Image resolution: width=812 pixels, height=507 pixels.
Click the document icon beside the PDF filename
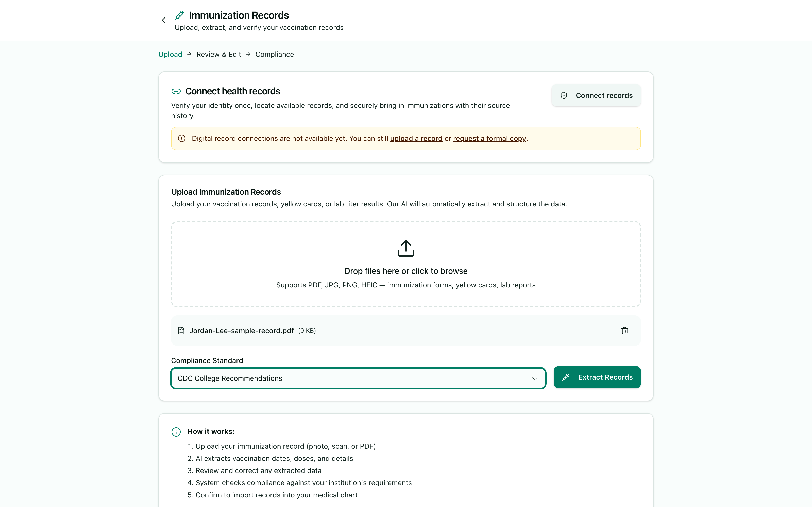(181, 331)
